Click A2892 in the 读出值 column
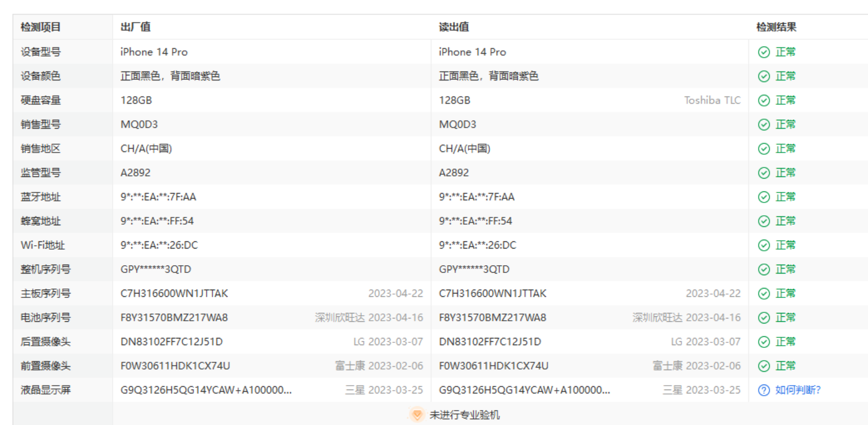This screenshot has height=425, width=868. (x=454, y=173)
